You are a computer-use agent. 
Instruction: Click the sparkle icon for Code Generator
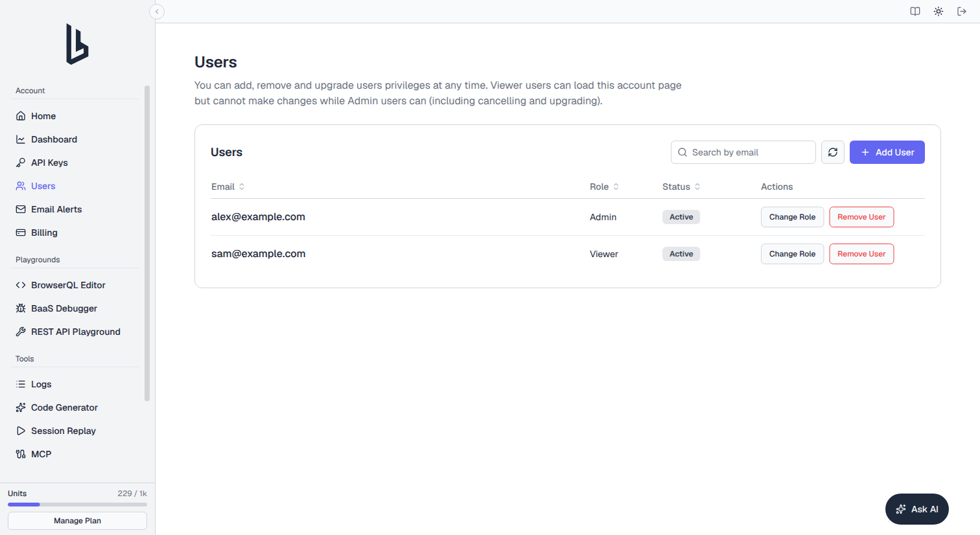pyautogui.click(x=21, y=407)
